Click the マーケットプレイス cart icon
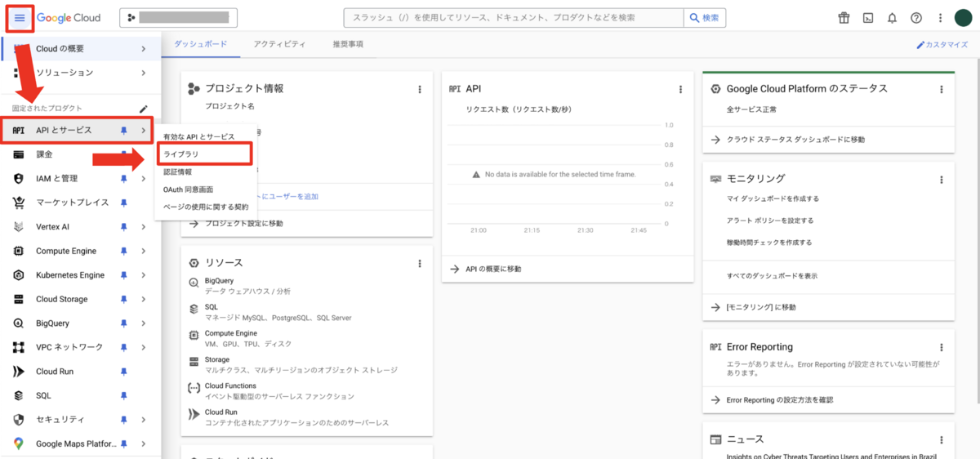 tap(19, 203)
